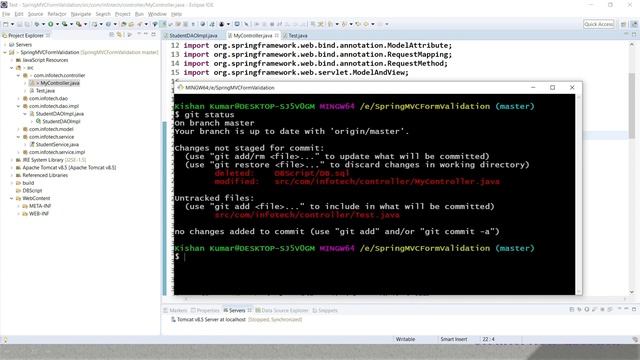Expand the JRE System Library node

pyautogui.click(x=12, y=160)
